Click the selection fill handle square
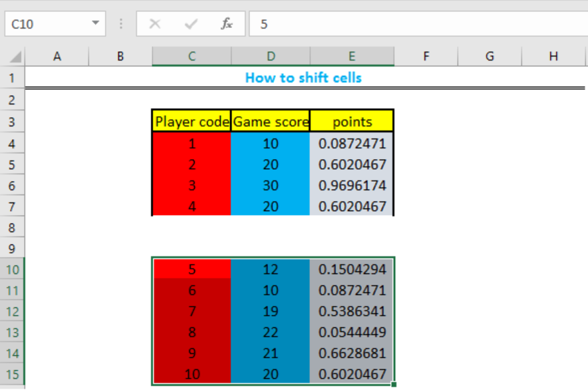Image resolution: width=588 pixels, height=392 pixels. pos(393,384)
